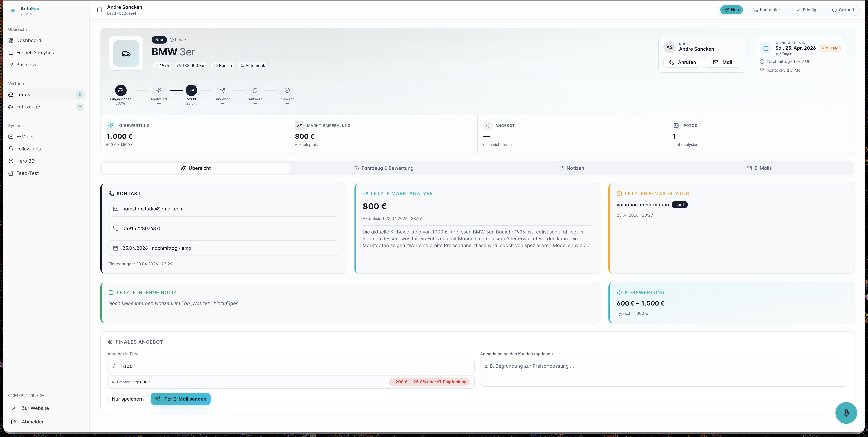Go to Business section

click(x=46, y=65)
